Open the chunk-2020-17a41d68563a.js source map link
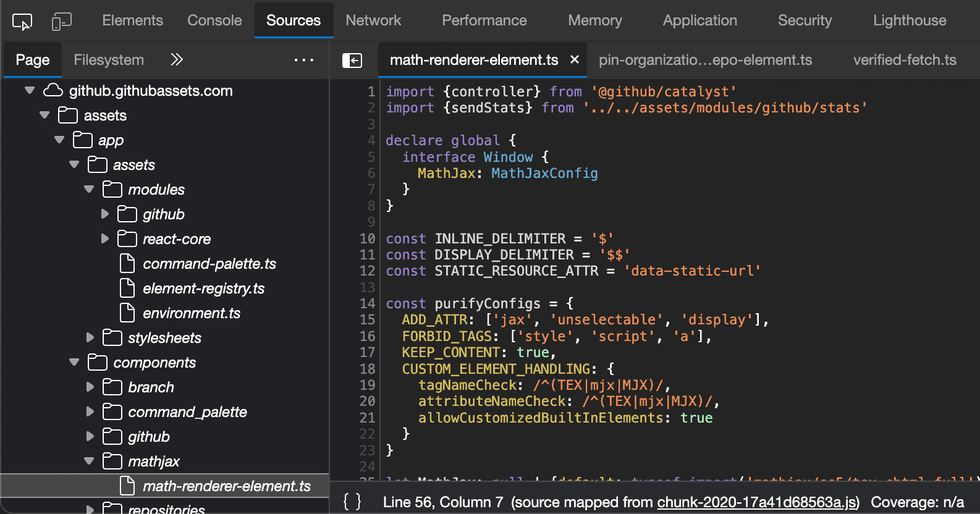 click(757, 502)
